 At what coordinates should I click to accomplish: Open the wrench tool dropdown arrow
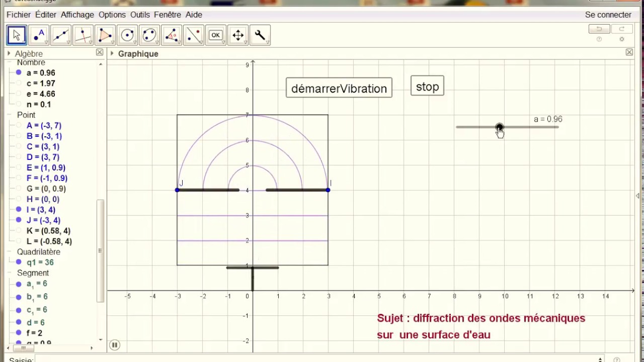(268, 43)
